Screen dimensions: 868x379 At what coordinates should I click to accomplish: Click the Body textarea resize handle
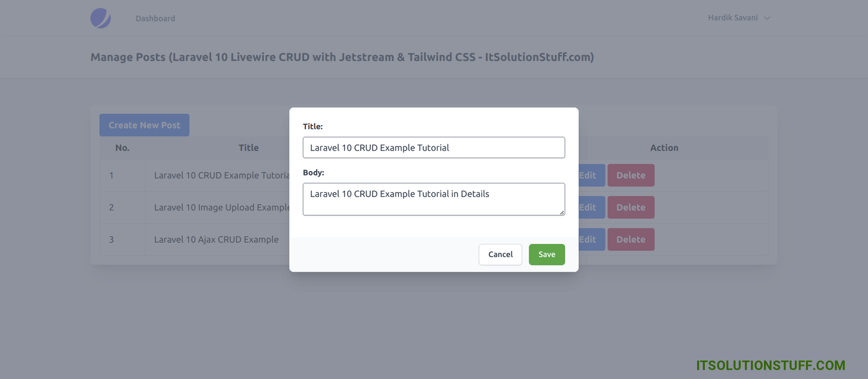pos(561,212)
